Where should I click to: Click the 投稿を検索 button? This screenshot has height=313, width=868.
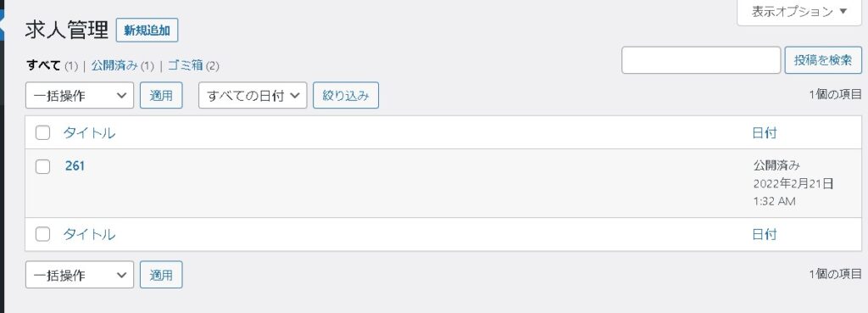(823, 60)
